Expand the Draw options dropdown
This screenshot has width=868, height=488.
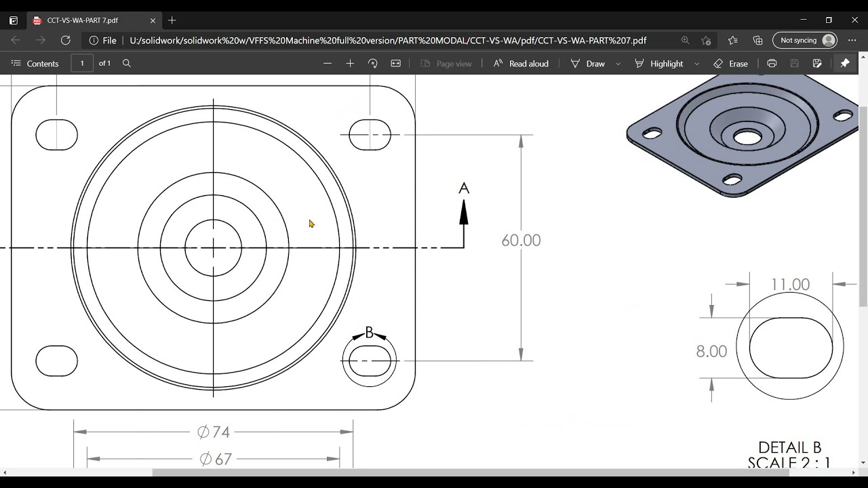(618, 64)
